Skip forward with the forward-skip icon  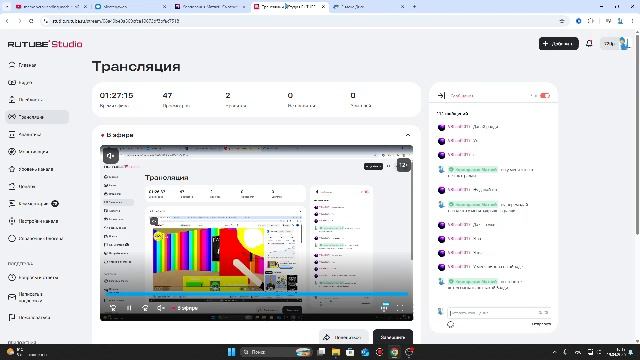coord(145,308)
